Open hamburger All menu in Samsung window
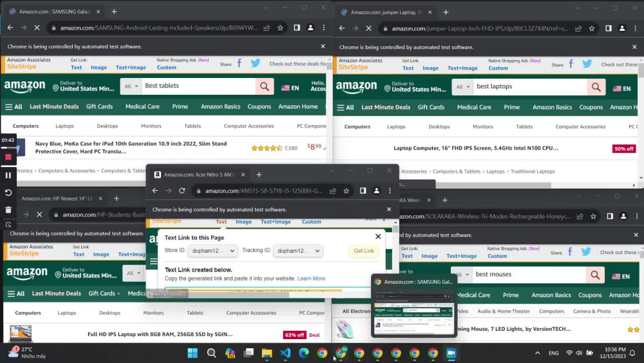 coord(14,107)
